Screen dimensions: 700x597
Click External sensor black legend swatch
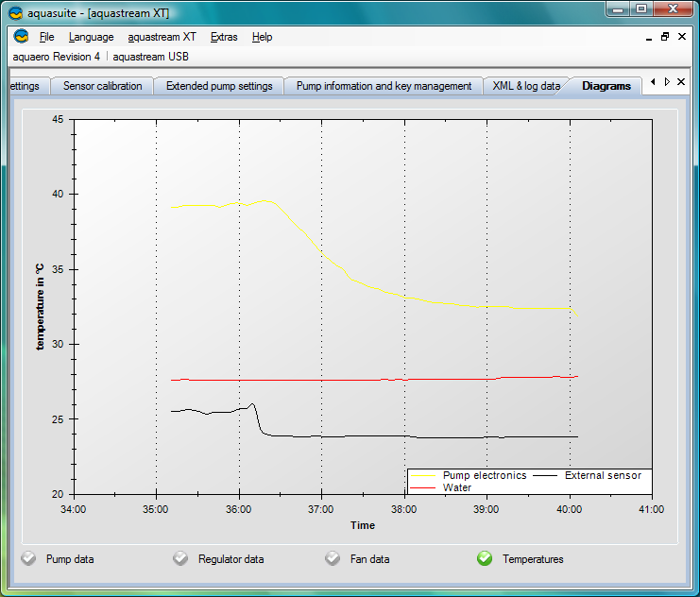click(x=545, y=476)
